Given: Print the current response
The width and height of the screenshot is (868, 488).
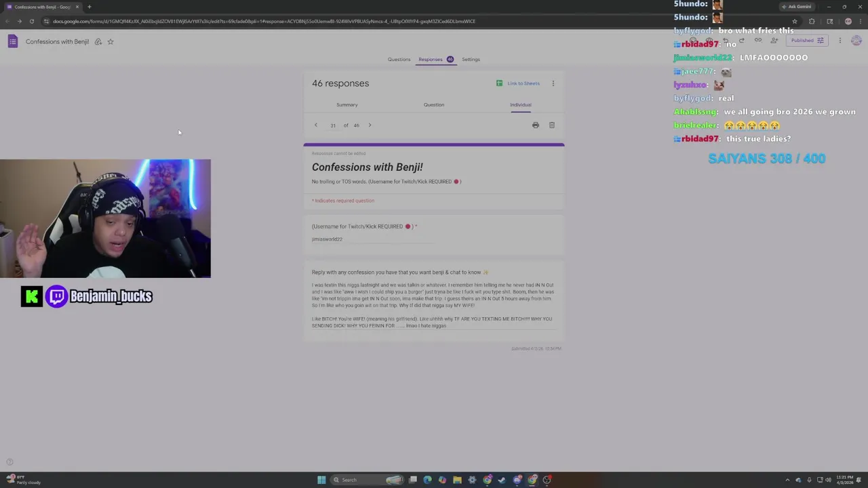Looking at the screenshot, I should tap(536, 125).
